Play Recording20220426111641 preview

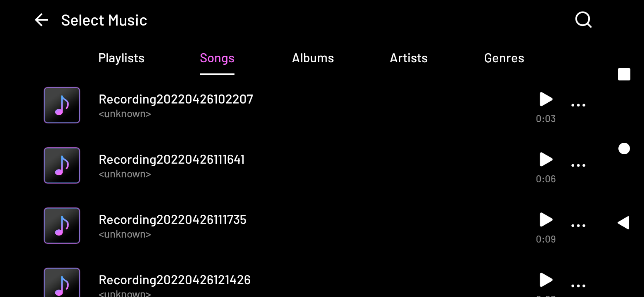pos(546,160)
